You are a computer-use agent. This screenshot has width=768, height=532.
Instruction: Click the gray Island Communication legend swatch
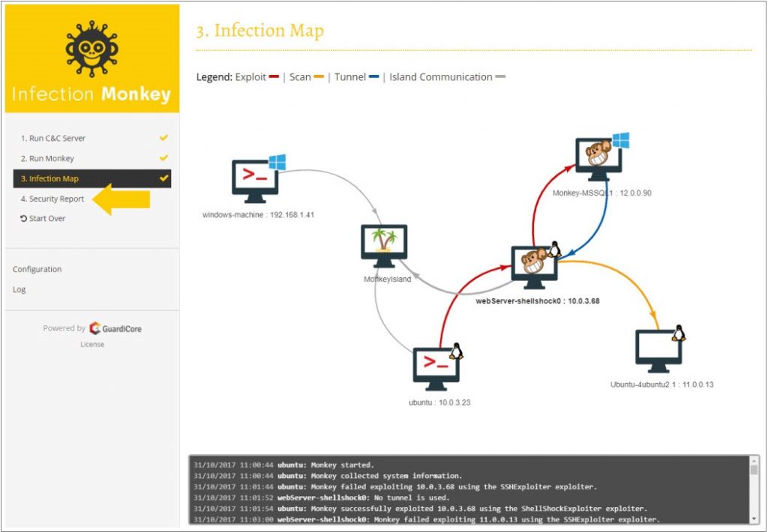pos(500,77)
